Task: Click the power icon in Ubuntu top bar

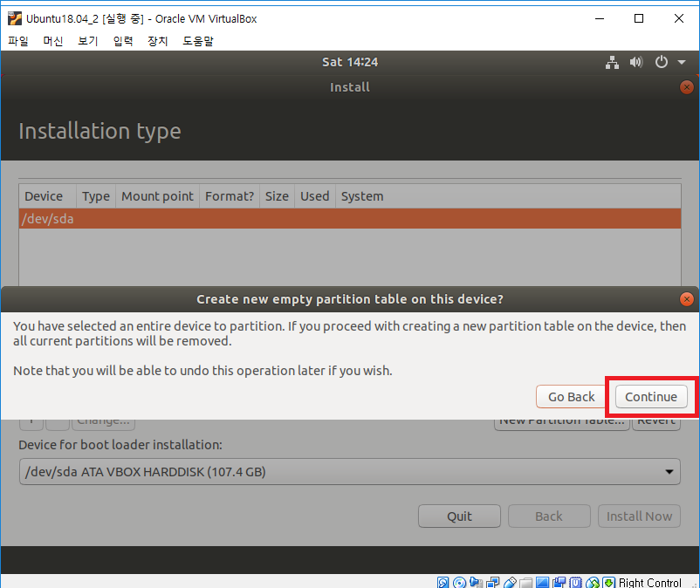Action: click(662, 62)
